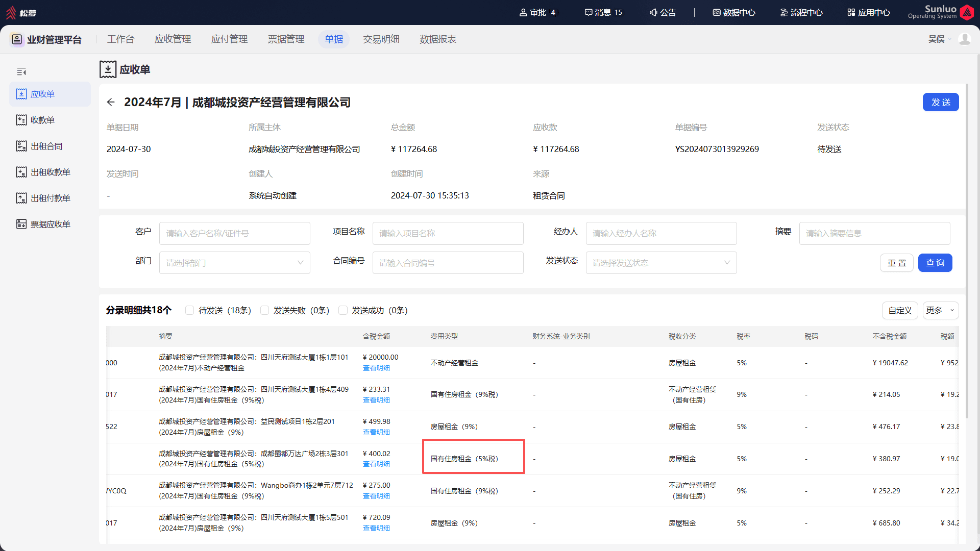Screen dimensions: 980x551
Task: Open 消息 inbox in top bar
Action: (603, 12)
